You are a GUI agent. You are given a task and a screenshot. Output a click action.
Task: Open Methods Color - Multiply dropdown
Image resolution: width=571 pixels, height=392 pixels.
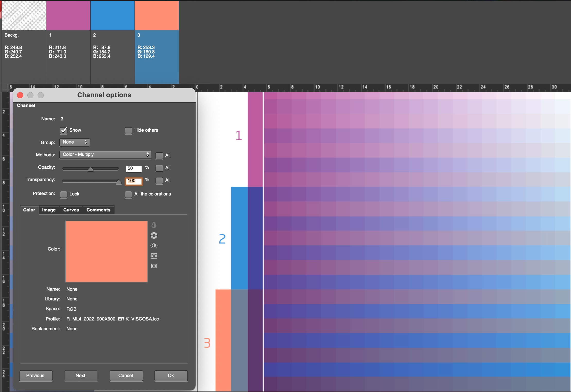(105, 155)
